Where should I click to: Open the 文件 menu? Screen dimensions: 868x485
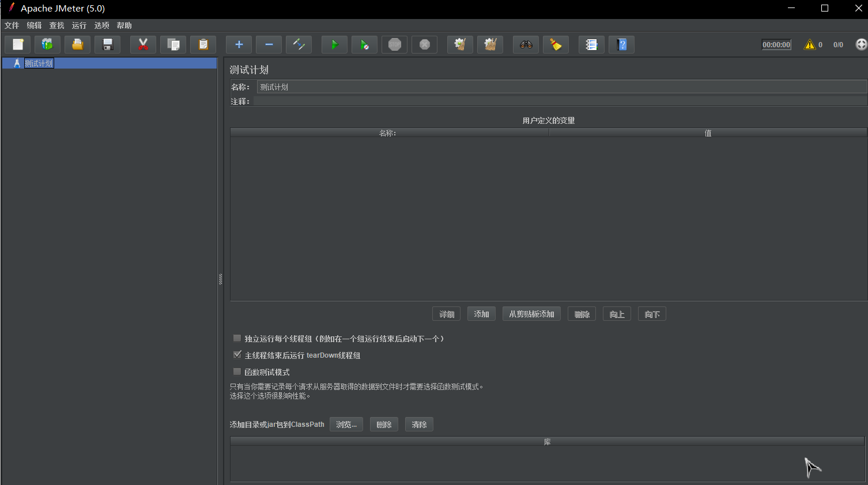click(x=12, y=25)
